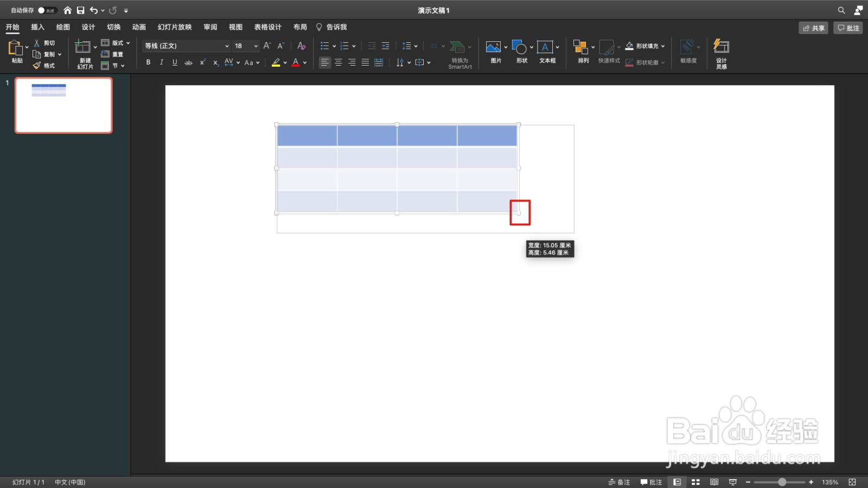
Task: Open the Quick Access Toolbar customize arrow
Action: (x=126, y=10)
